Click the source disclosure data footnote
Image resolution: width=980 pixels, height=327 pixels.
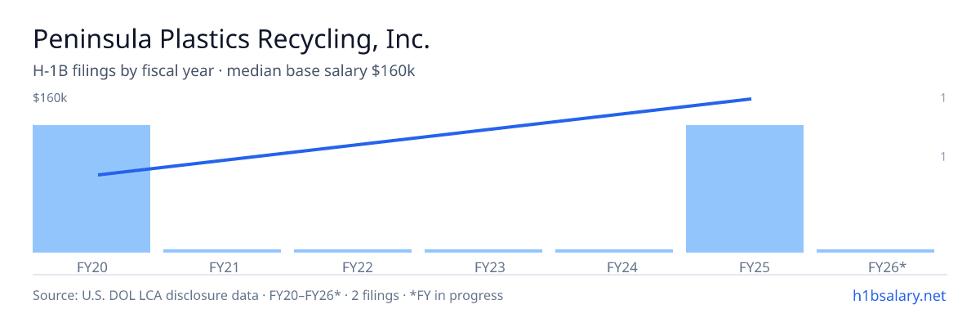268,295
